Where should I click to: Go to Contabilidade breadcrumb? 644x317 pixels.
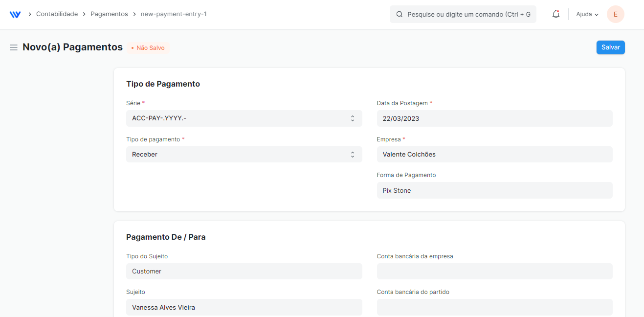coord(57,14)
